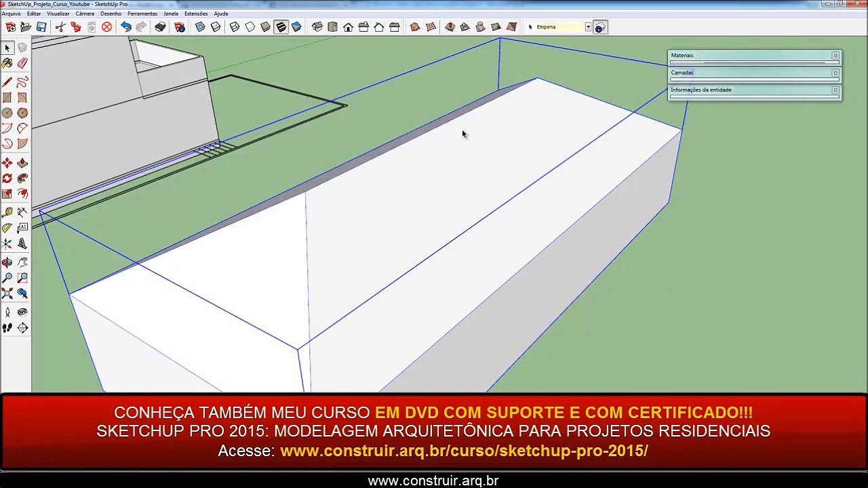Expand Informações da entidade panel
The height and width of the screenshot is (488, 868).
pos(754,89)
